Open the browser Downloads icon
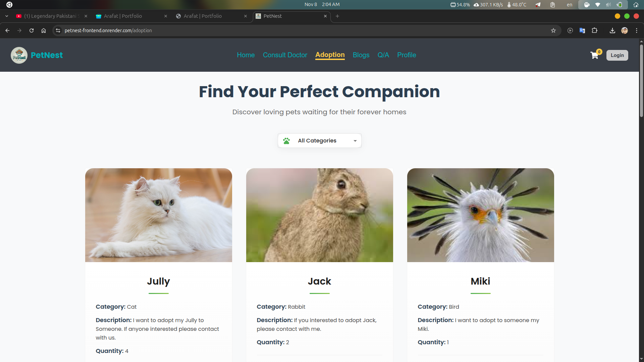 [x=612, y=31]
